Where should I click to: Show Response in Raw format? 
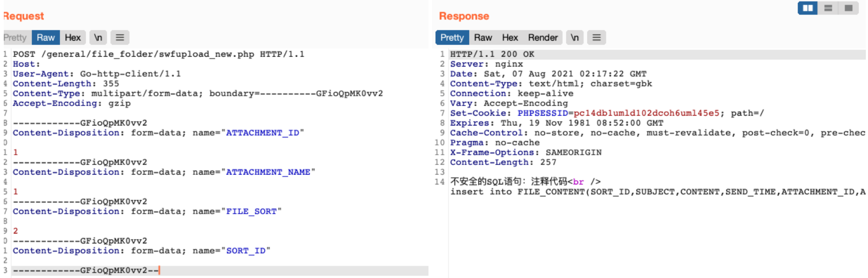[x=483, y=37]
